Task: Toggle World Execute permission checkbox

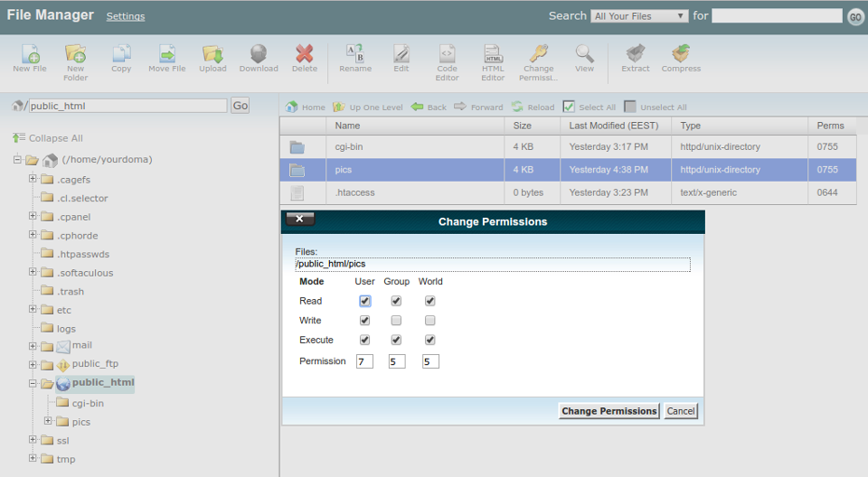Action: pos(430,340)
